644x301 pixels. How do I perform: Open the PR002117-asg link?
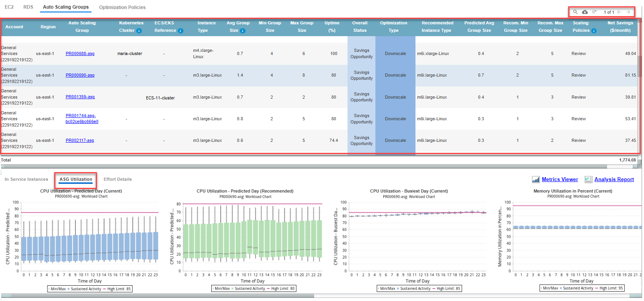pos(80,140)
